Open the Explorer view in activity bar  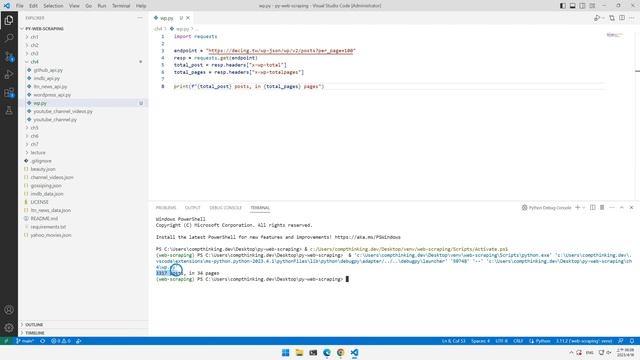coord(9,20)
